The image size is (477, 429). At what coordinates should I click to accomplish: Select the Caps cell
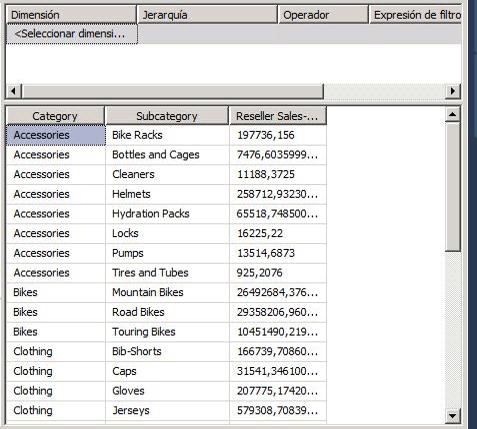pos(167,371)
